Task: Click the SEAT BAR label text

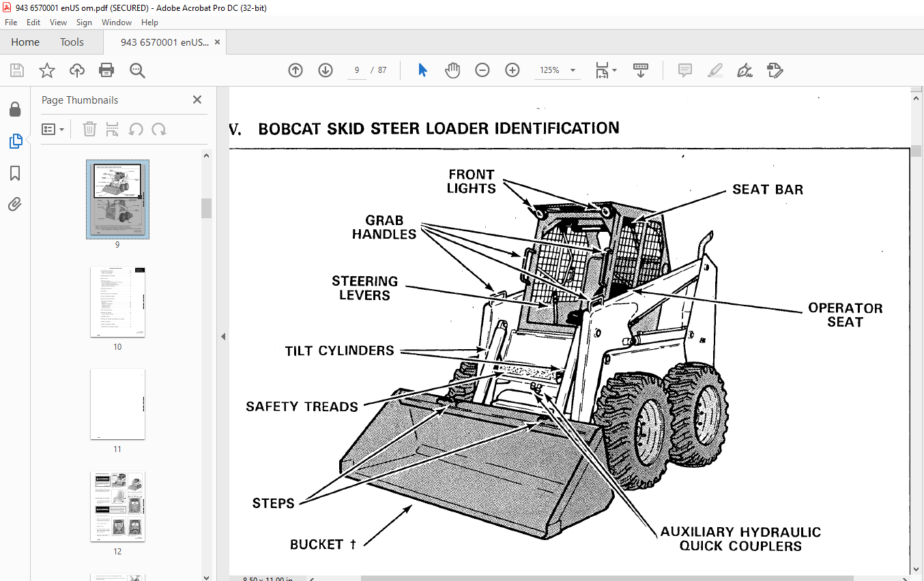Action: (768, 190)
